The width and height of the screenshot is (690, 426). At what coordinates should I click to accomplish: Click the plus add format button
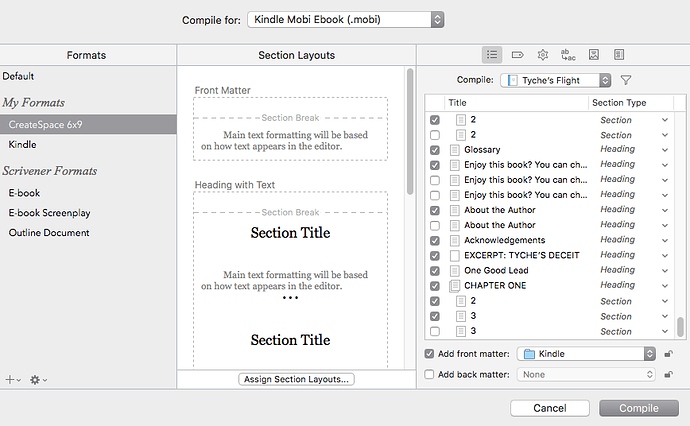tap(12, 379)
